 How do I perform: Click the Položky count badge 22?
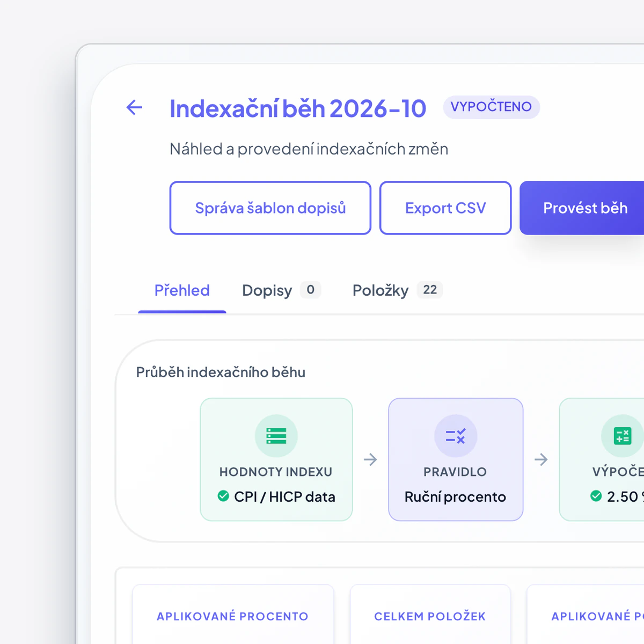pos(430,290)
